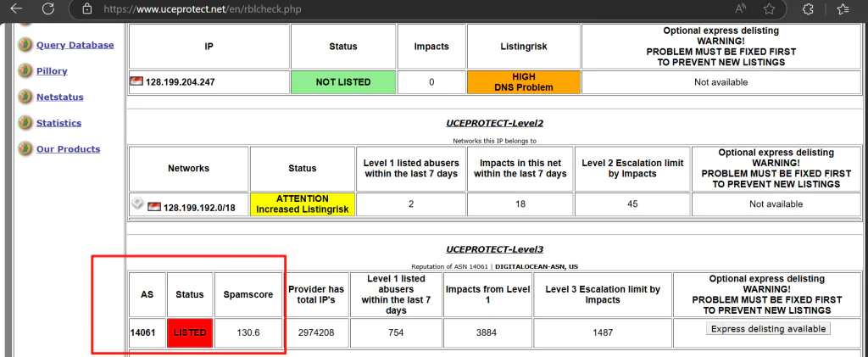Reload the page with the refresh icon
Viewport: 868px width, 357px height.
[x=48, y=8]
